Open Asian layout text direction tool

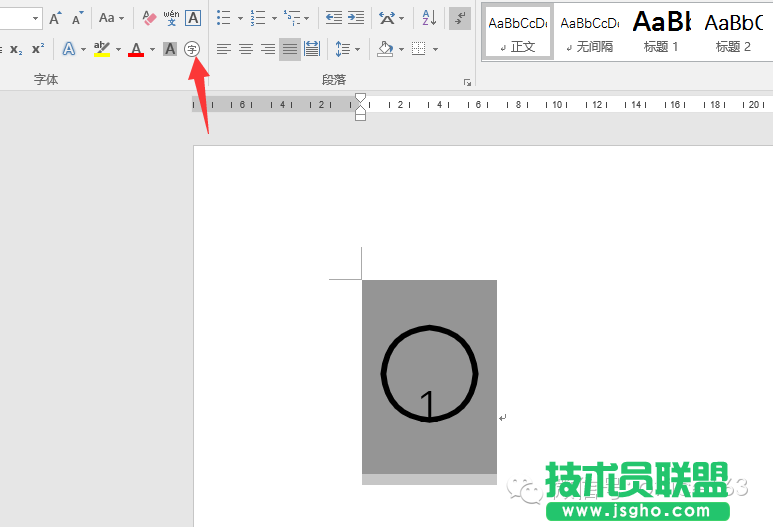tap(387, 18)
